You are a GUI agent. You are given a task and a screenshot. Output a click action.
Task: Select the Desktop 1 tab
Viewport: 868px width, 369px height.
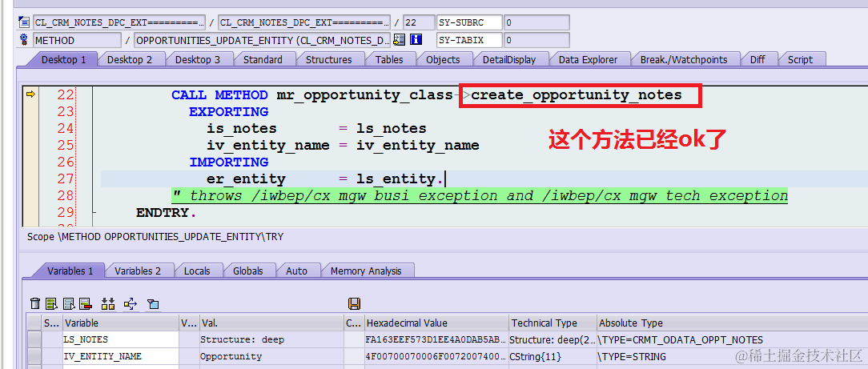pos(64,60)
